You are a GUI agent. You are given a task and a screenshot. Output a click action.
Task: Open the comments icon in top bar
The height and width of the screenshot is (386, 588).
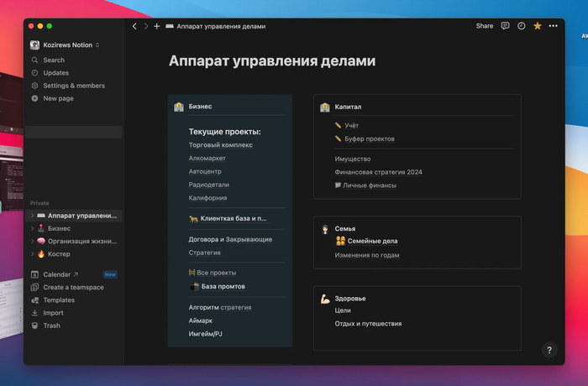[x=505, y=26]
